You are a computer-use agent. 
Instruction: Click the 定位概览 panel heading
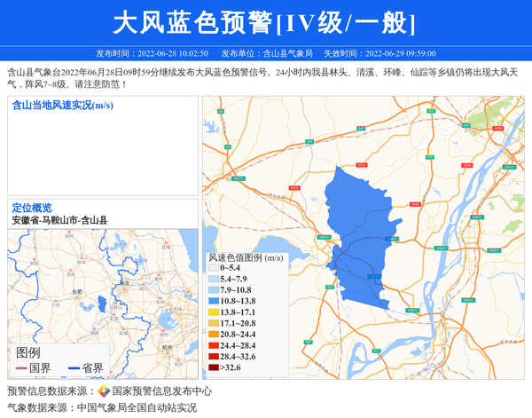pyautogui.click(x=32, y=208)
